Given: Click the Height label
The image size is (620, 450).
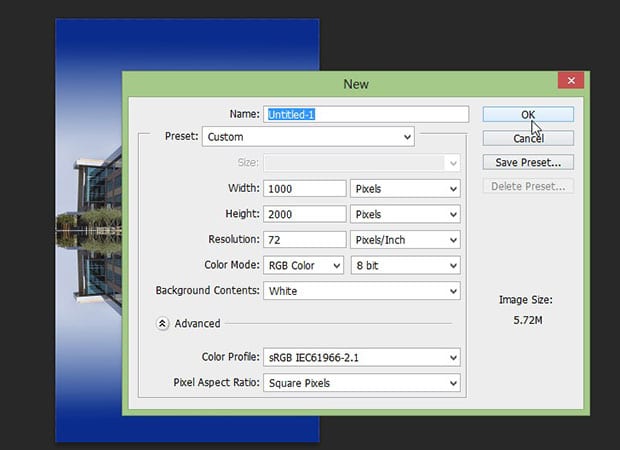Looking at the screenshot, I should [242, 214].
